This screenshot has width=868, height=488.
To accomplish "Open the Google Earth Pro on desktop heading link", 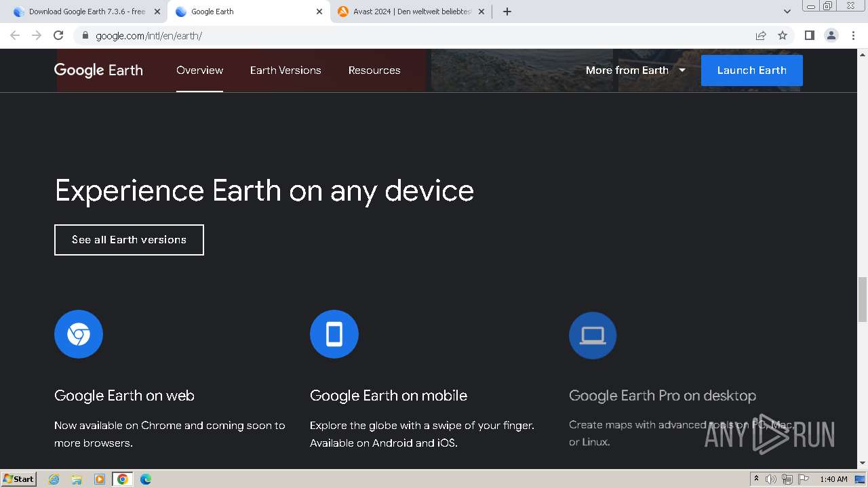I will tap(663, 396).
